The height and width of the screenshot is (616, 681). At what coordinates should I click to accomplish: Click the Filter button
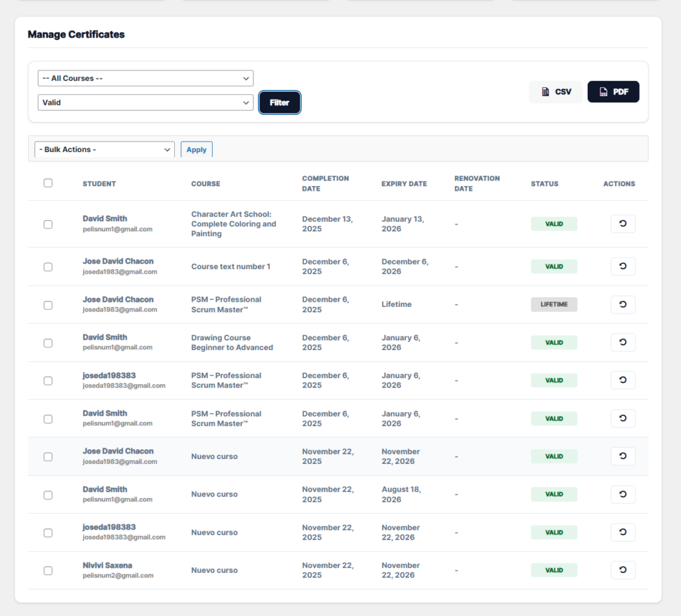click(x=279, y=102)
